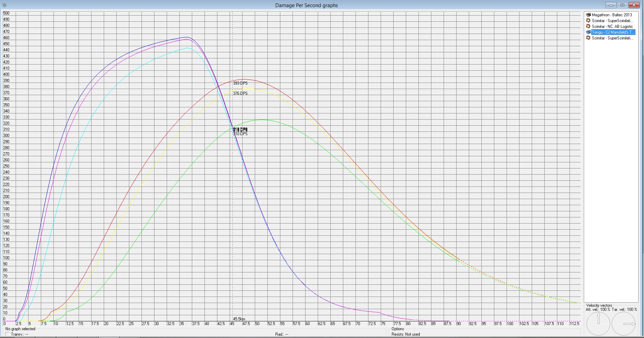Image resolution: width=644 pixels, height=338 pixels.
Task: Click the last Scimitar icon in list
Action: click(588, 38)
